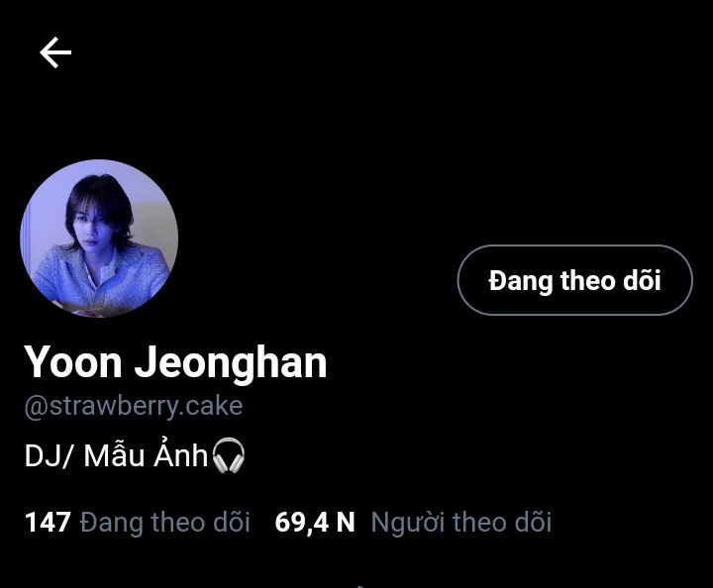The height and width of the screenshot is (588, 713).
Task: Select the @strawberry.cake handle text
Action: click(134, 406)
